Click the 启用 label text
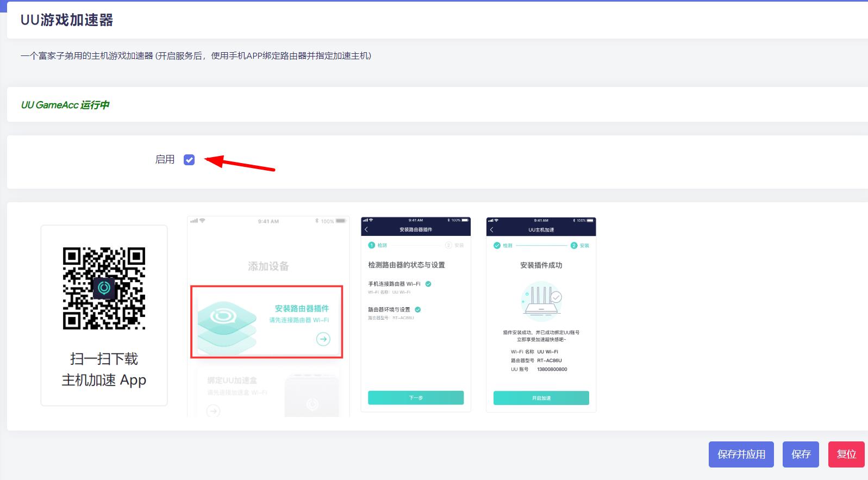Viewport: 868px width, 480px height. [165, 159]
